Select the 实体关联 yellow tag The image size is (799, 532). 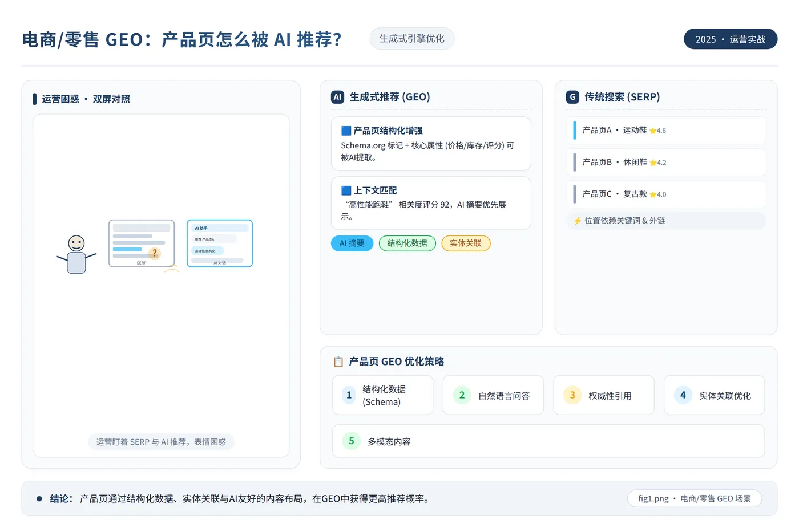466,243
